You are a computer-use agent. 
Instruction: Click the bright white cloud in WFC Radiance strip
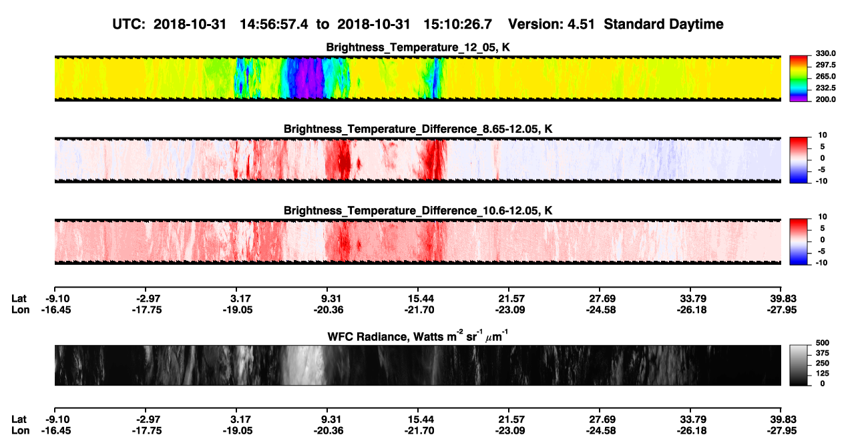(x=304, y=365)
